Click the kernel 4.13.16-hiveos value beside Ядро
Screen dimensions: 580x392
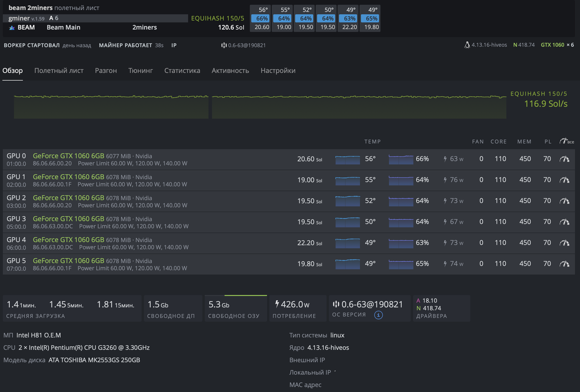[328, 348]
